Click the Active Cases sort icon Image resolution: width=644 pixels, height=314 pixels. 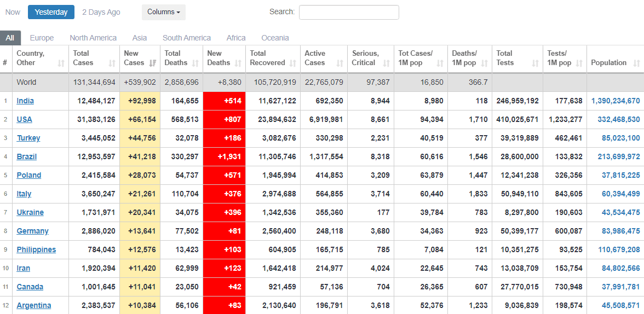point(340,63)
